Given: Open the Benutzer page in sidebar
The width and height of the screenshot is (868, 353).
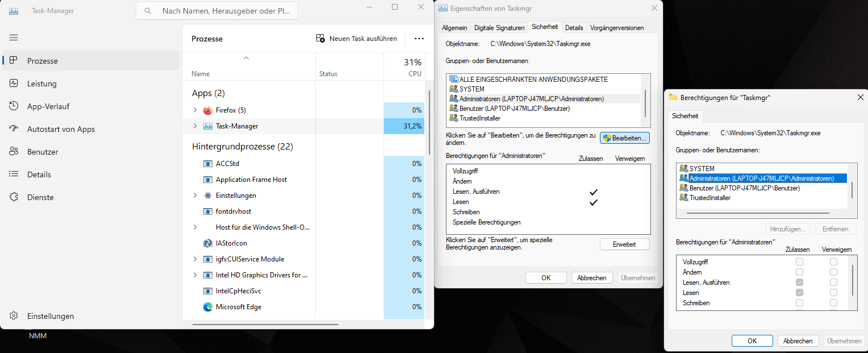Looking at the screenshot, I should (91, 152).
